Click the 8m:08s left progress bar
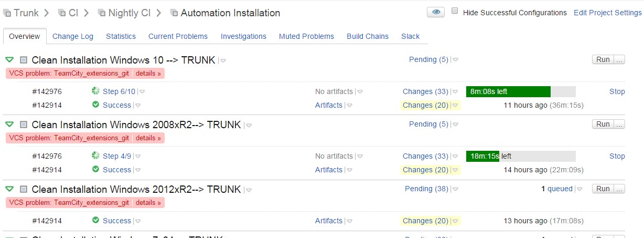 click(521, 91)
